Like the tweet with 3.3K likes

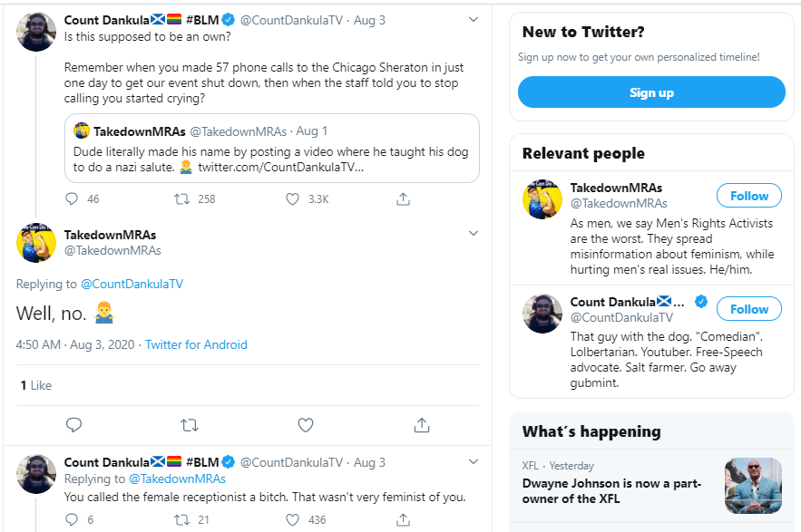pyautogui.click(x=292, y=198)
